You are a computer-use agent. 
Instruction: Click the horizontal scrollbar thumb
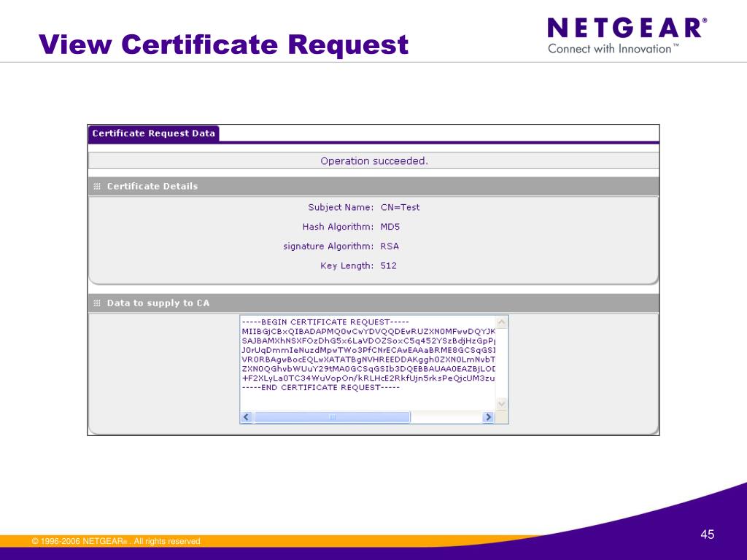pos(332,417)
